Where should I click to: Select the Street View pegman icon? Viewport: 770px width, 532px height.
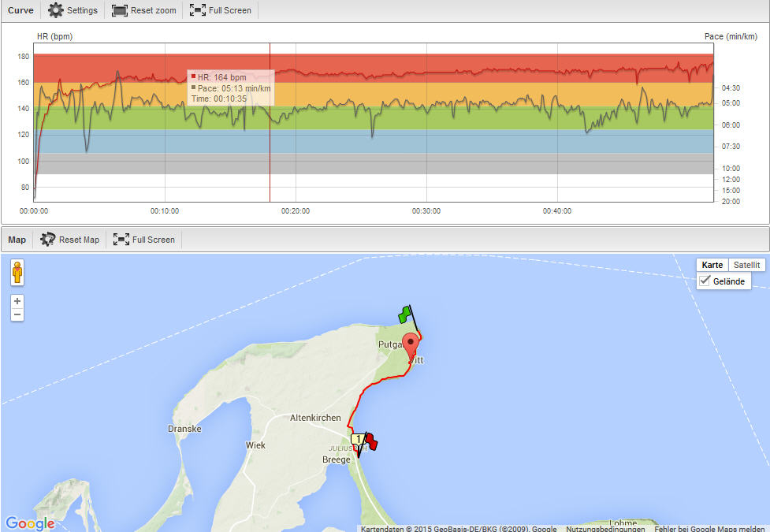[17, 273]
